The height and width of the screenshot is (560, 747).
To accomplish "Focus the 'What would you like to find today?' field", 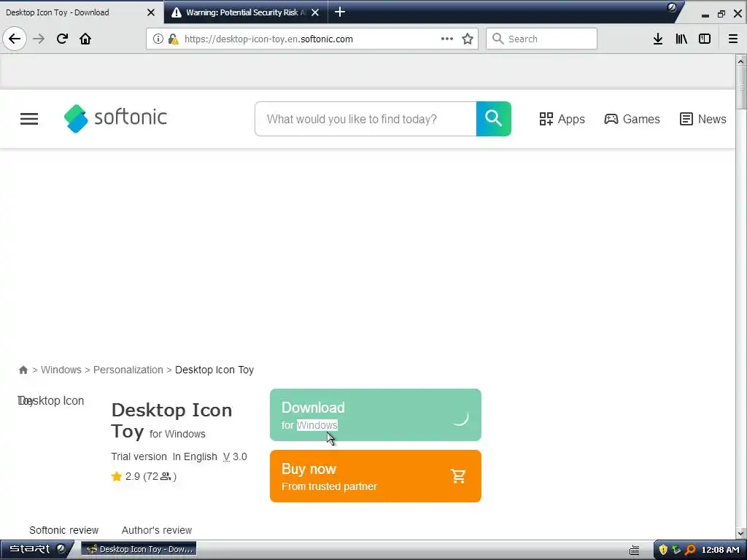I will tap(365, 119).
